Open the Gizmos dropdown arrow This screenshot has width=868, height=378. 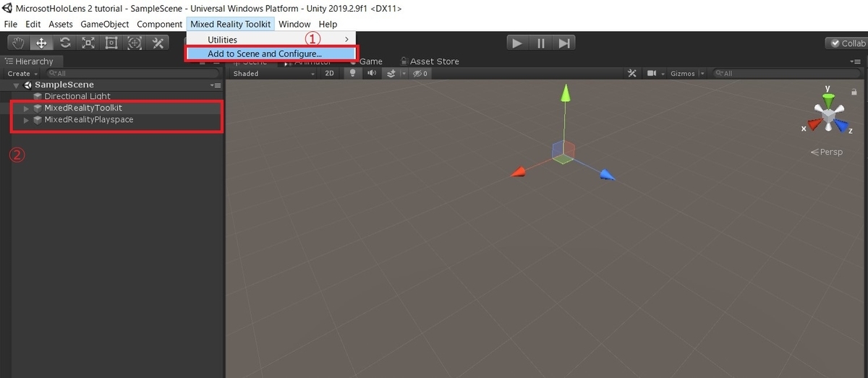point(702,74)
